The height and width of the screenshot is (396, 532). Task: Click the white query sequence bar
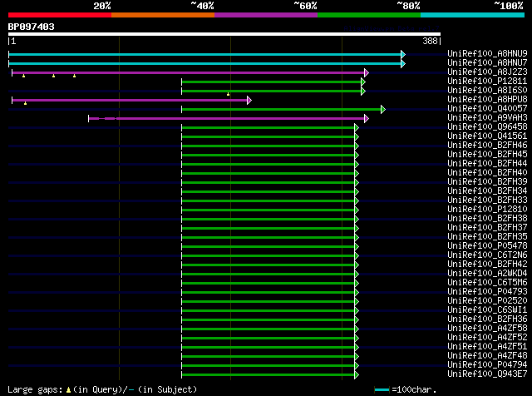(x=224, y=34)
